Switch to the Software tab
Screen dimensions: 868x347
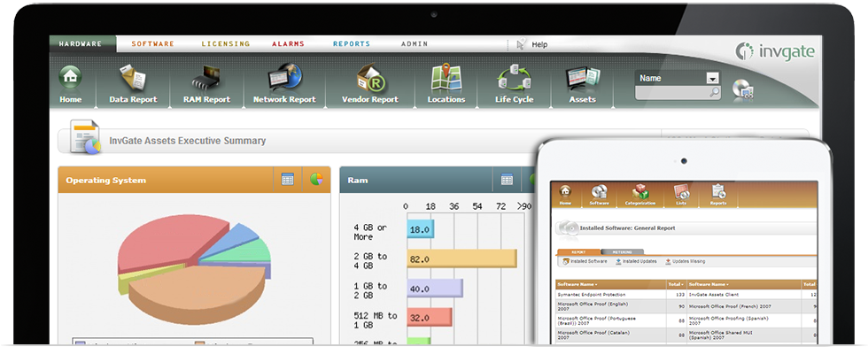(152, 43)
